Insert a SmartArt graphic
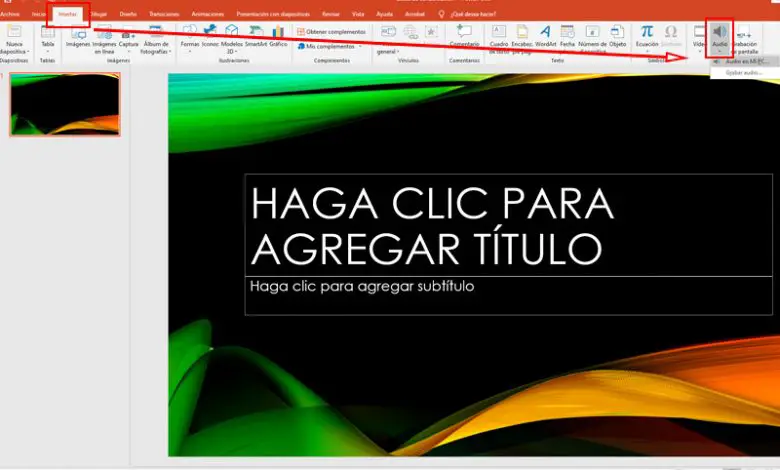 coord(256,36)
